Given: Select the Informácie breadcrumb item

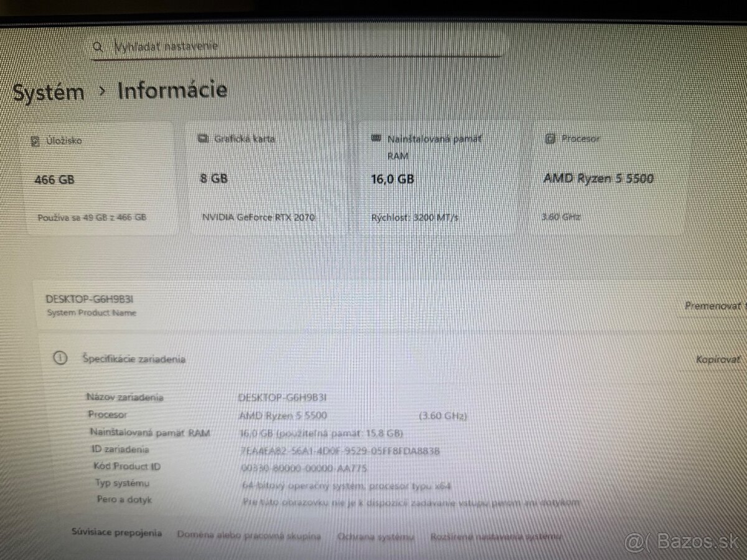Looking at the screenshot, I should click(173, 90).
